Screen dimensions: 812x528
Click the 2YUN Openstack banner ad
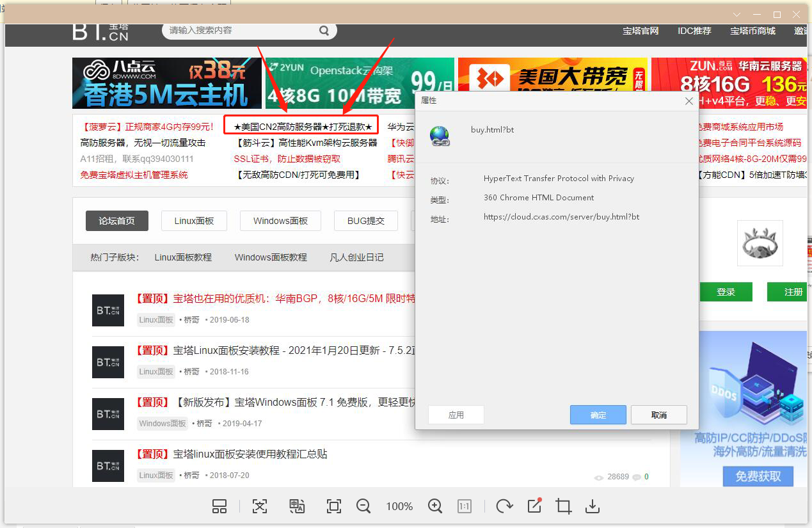coord(360,83)
